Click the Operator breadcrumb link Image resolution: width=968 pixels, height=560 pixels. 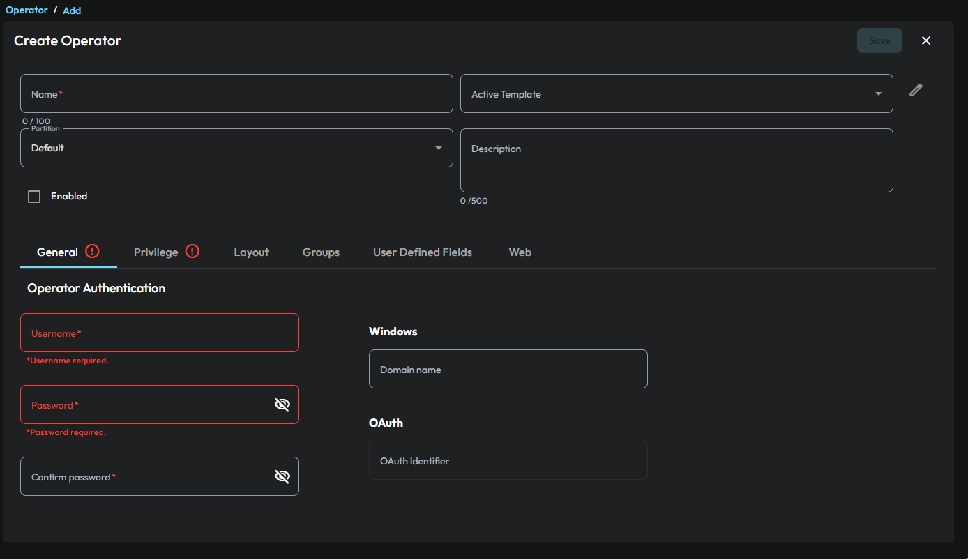coord(27,10)
